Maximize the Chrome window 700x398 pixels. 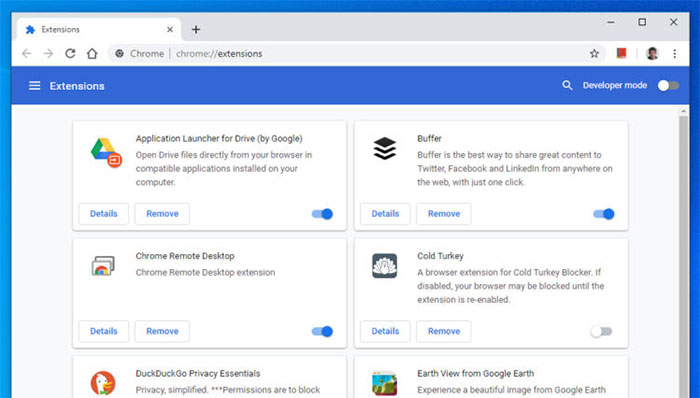[642, 22]
